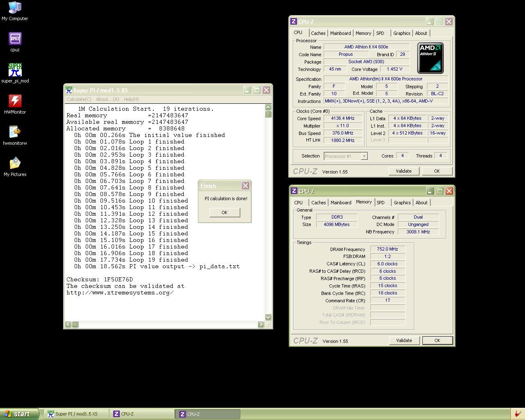Open the hwmonitorw desktop file icon
This screenshot has height=420, width=525.
pos(15,135)
